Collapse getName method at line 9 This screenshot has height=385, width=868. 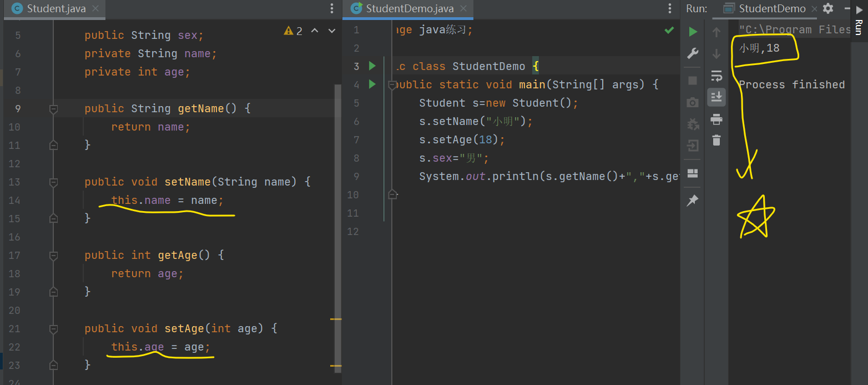[54, 109]
